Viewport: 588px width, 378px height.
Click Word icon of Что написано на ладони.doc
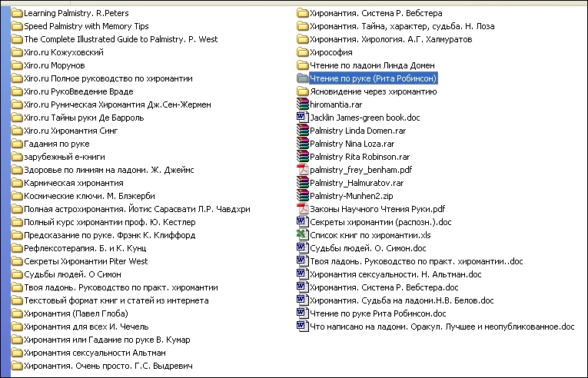point(302,327)
